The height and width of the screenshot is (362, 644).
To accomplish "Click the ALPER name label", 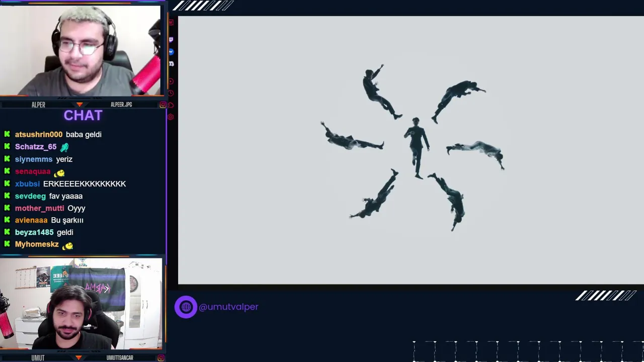I will point(38,105).
